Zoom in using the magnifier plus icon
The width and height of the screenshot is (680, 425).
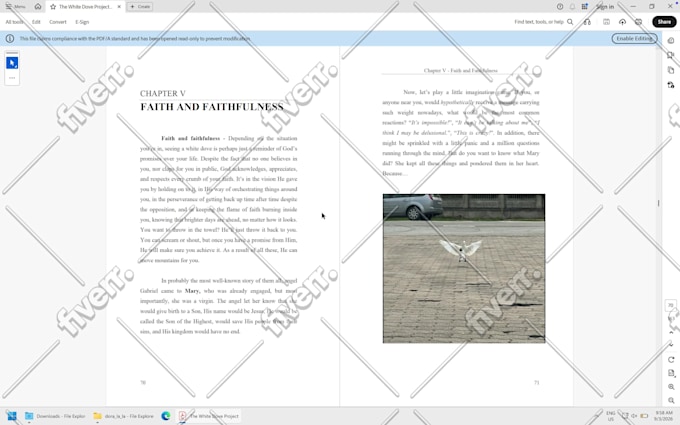671,387
